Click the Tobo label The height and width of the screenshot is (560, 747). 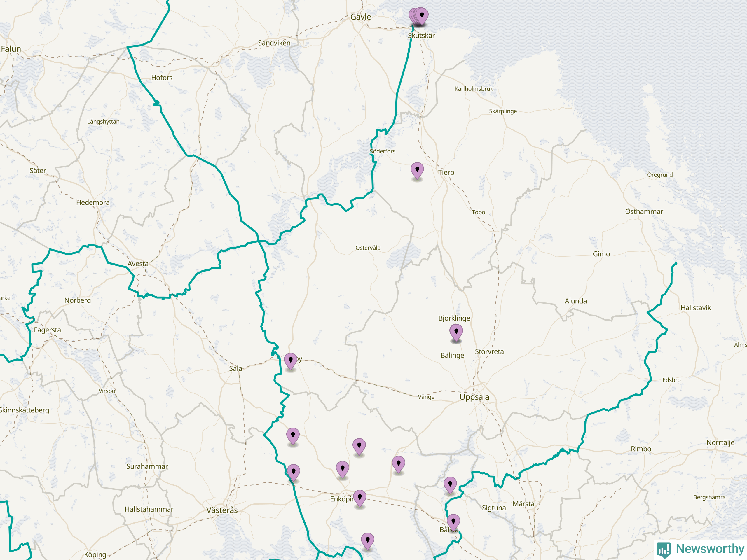pyautogui.click(x=479, y=212)
